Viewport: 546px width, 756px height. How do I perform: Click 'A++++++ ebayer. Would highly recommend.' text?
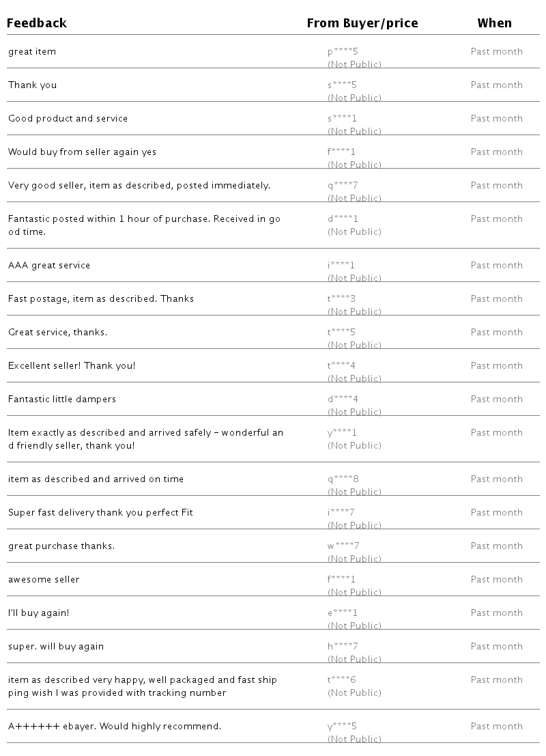(x=115, y=726)
